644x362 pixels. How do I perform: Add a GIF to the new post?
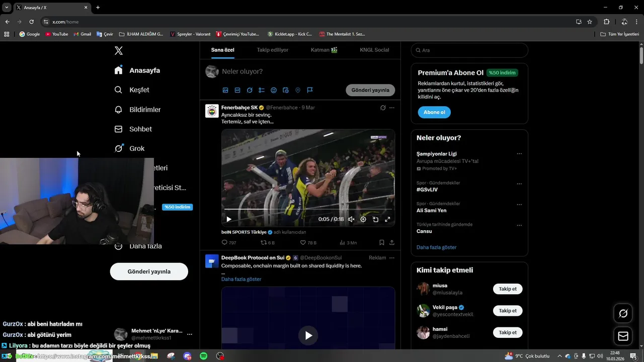coord(237,90)
